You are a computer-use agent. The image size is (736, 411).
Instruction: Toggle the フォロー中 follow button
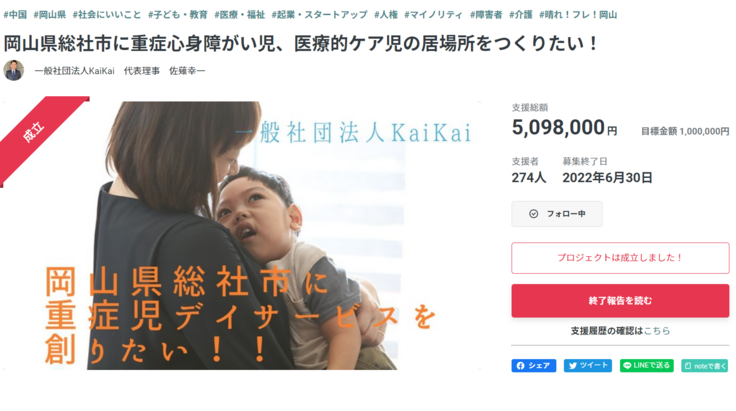pos(557,214)
